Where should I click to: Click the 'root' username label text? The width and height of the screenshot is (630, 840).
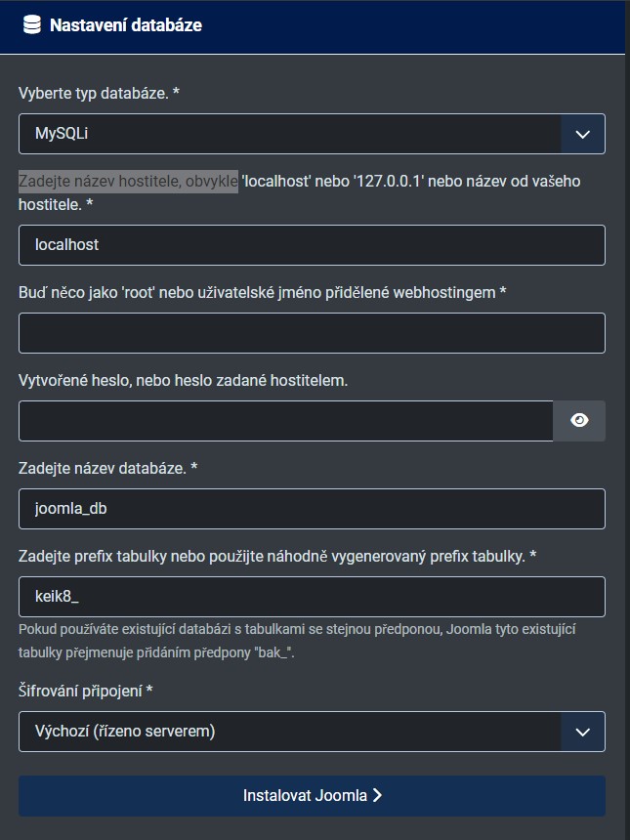(262, 292)
